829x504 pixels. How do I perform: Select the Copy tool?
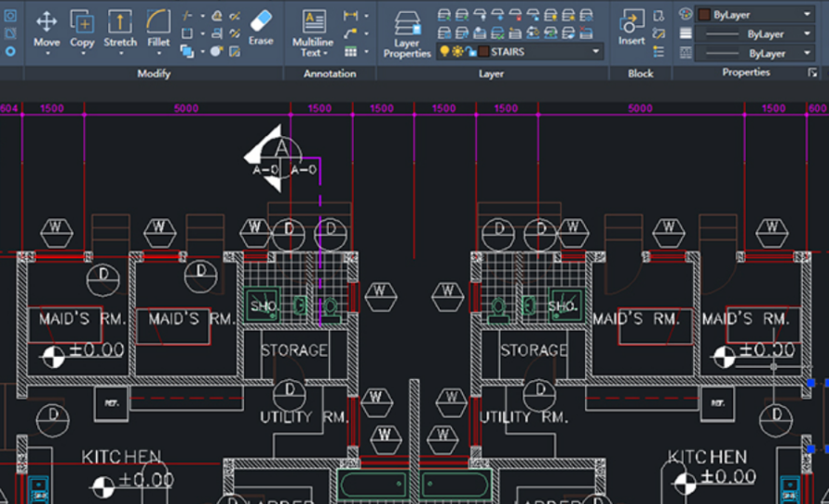coord(82,29)
